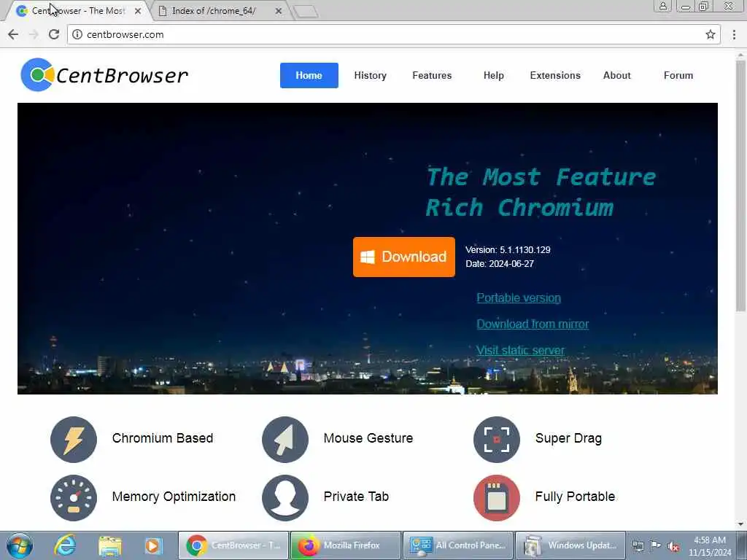
Task: Open the Windows Update taskbar window
Action: (x=570, y=545)
